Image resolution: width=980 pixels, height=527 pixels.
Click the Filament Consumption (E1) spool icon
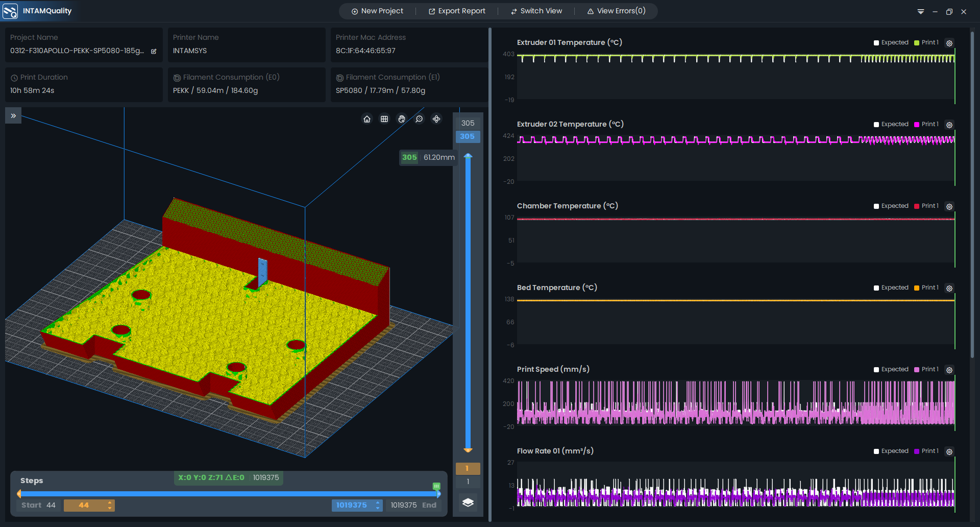[x=340, y=78]
